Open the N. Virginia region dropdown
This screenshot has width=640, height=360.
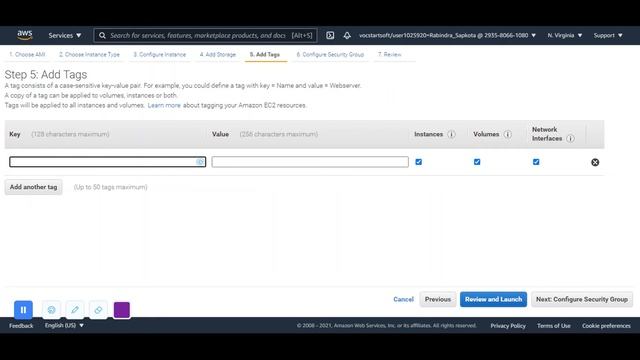tap(565, 36)
